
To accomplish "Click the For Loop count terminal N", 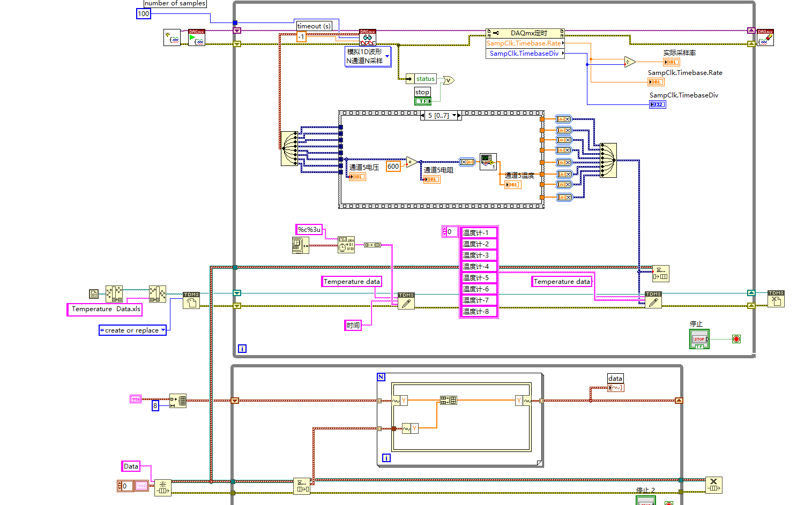I will (381, 377).
